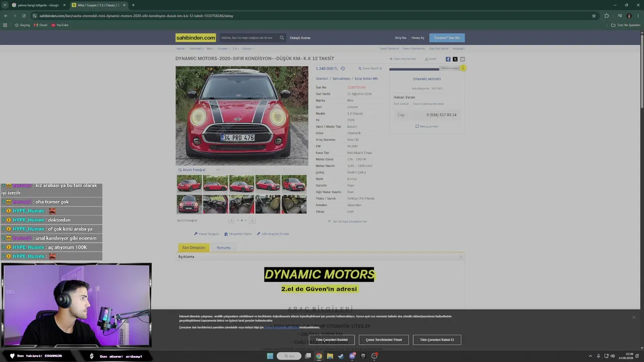Open the YouTube bookmark
This screenshot has height=362, width=644.
click(60, 25)
